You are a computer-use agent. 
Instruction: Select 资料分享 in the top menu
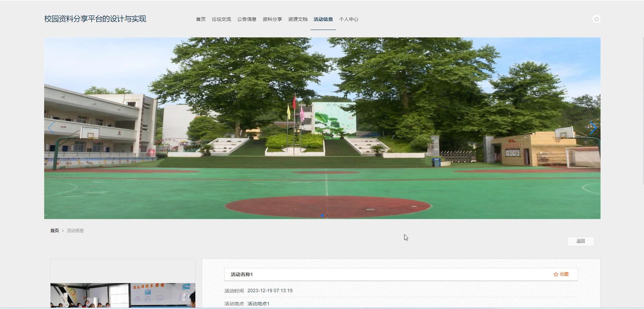click(272, 19)
